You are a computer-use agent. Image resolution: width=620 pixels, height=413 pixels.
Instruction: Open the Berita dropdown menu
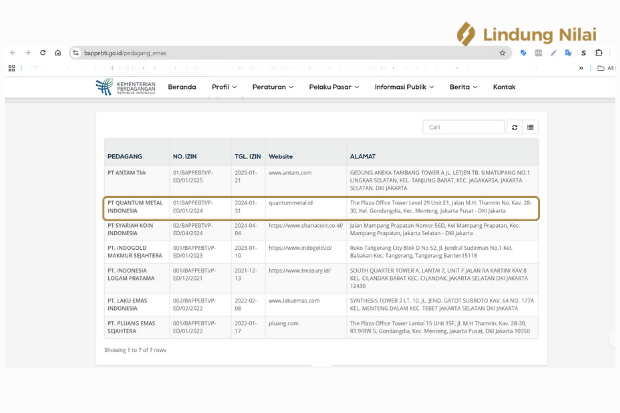point(463,87)
